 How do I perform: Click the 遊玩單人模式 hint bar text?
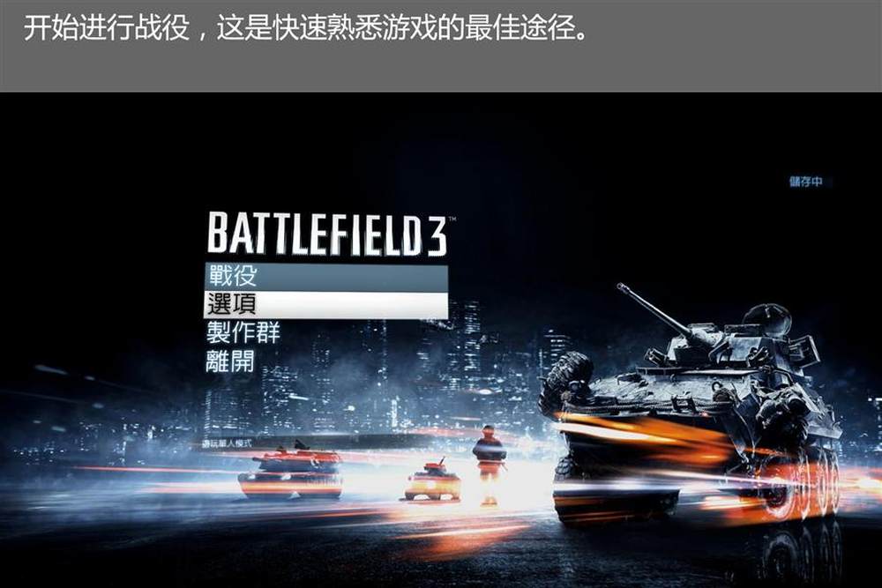point(228,443)
